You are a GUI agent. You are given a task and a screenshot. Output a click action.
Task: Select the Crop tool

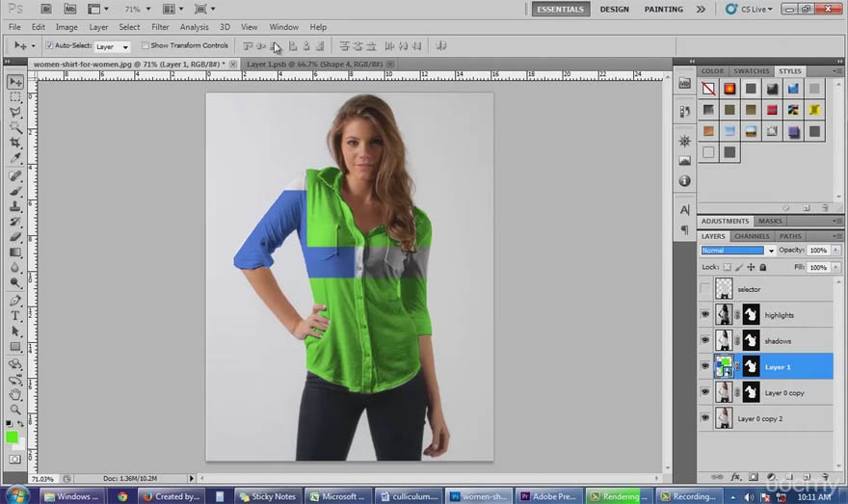coord(15,143)
